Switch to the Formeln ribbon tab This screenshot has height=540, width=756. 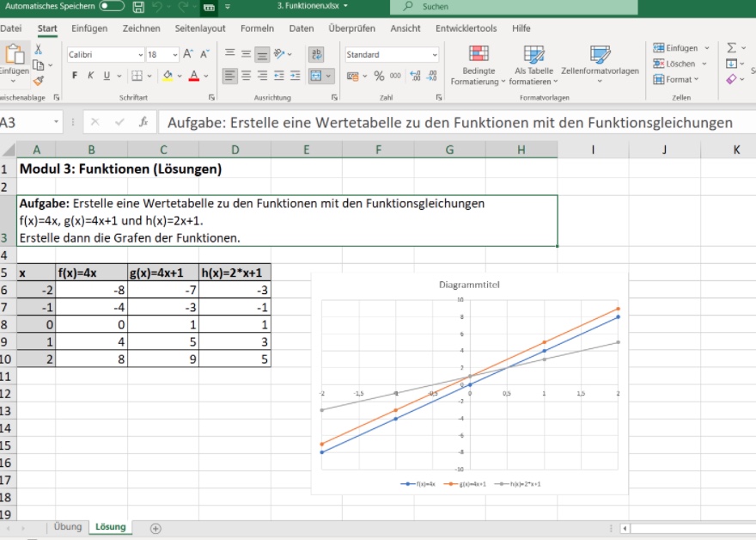click(257, 28)
